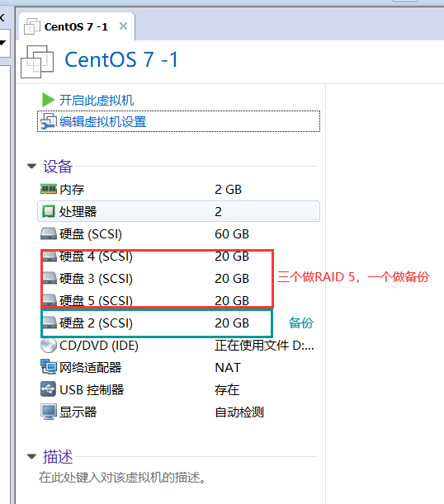Select the 内存 device label

(x=72, y=190)
